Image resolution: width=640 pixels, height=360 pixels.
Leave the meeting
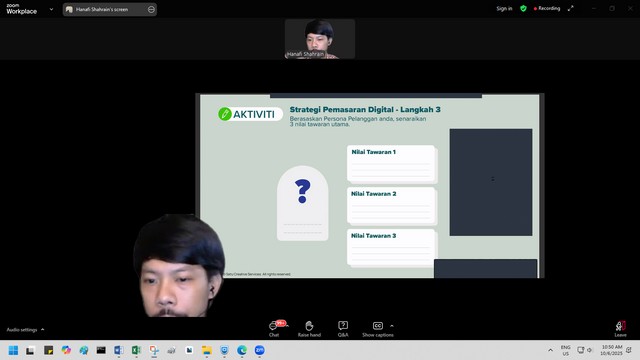(620, 329)
